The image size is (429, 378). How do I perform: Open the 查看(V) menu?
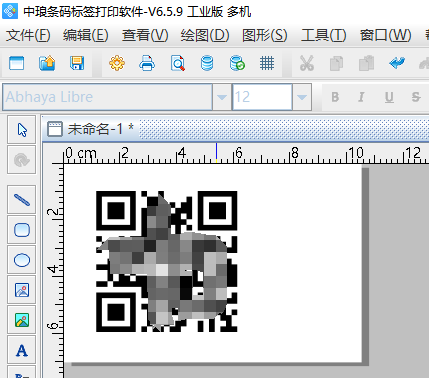[x=145, y=35]
